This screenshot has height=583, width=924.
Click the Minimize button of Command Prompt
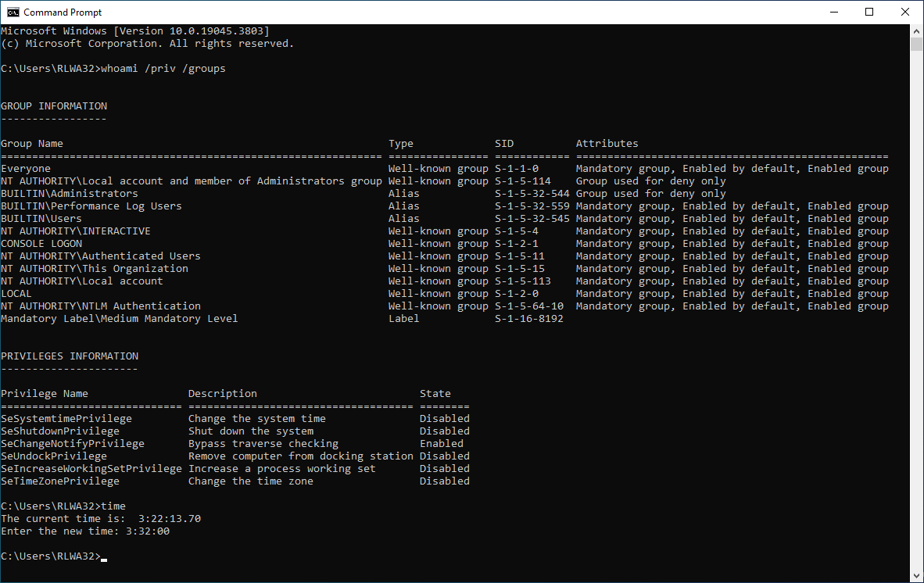pyautogui.click(x=833, y=12)
